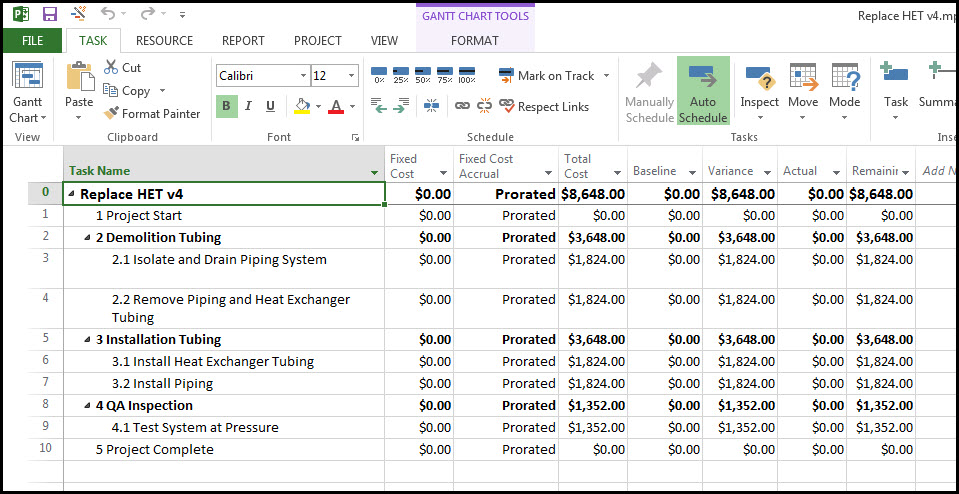Image resolution: width=959 pixels, height=494 pixels.
Task: Click the Move task icon
Action: click(x=803, y=78)
